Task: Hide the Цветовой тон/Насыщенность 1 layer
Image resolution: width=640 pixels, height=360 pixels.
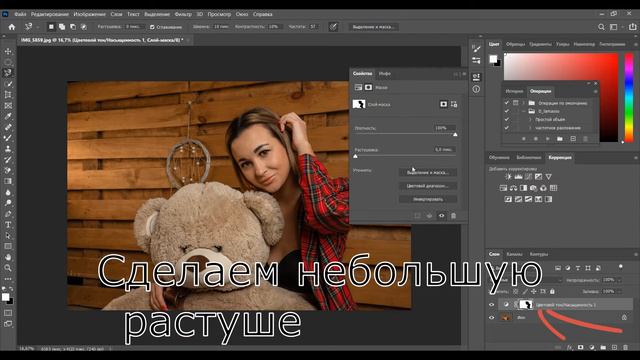Action: [491, 304]
